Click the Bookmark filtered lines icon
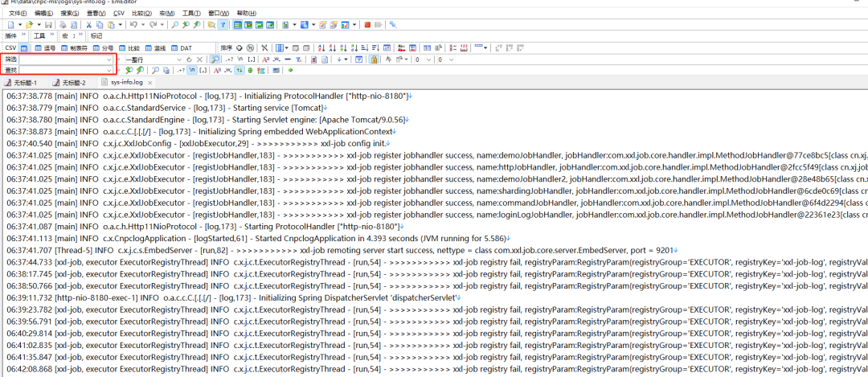This screenshot has width=868, height=377. tap(314, 59)
